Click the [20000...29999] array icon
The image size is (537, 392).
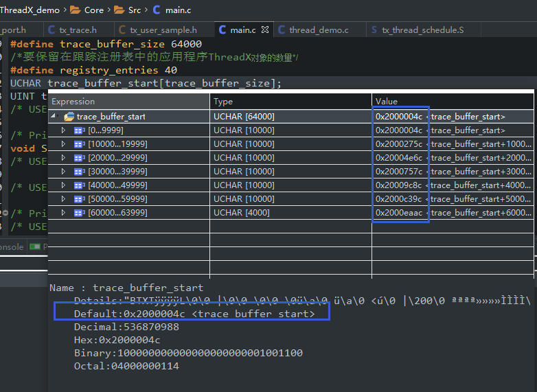pyautogui.click(x=80, y=158)
